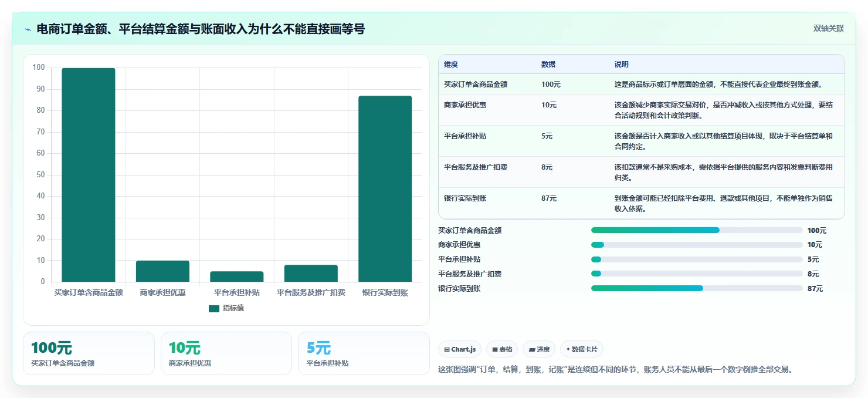Click the 平台承担补贴 x-axis label
Viewport: 868px width, 398px height.
click(237, 292)
